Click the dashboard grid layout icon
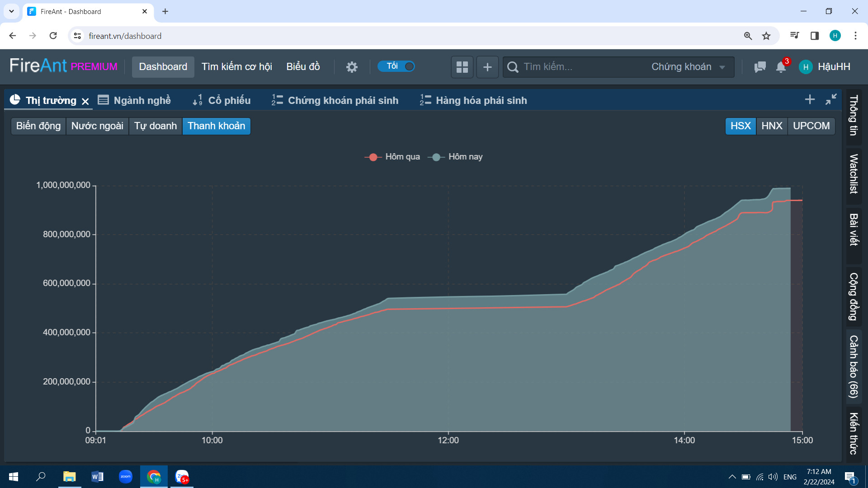The width and height of the screenshot is (868, 488). (462, 67)
